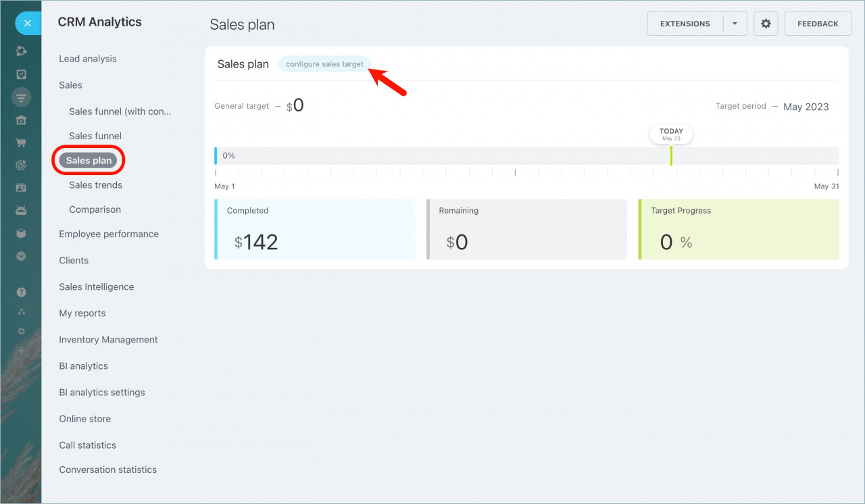Viewport: 865px width, 504px height.
Task: Open the sitemap icon in left rail
Action: coord(21,311)
